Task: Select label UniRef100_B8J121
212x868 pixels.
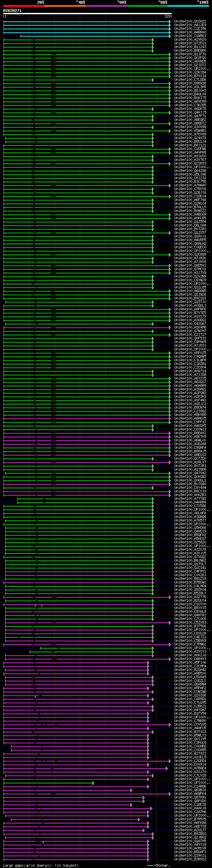Action: pyautogui.click(x=190, y=146)
